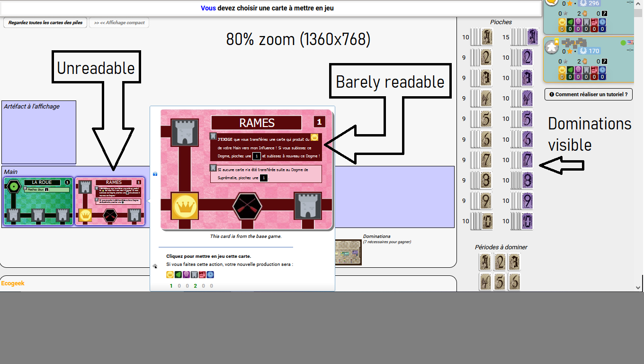Click leaf icon in the 296-rated player's panel
Image resolution: width=644 pixels, height=364 pixels.
(x=570, y=22)
